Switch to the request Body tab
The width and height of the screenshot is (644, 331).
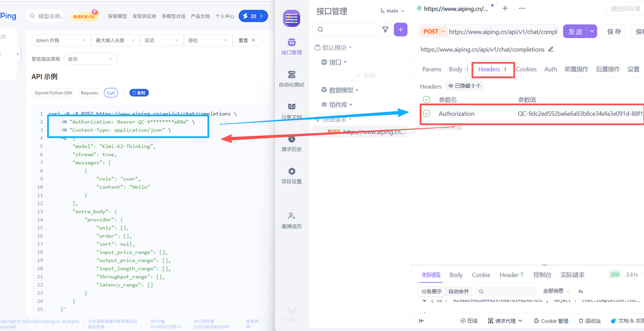click(459, 69)
